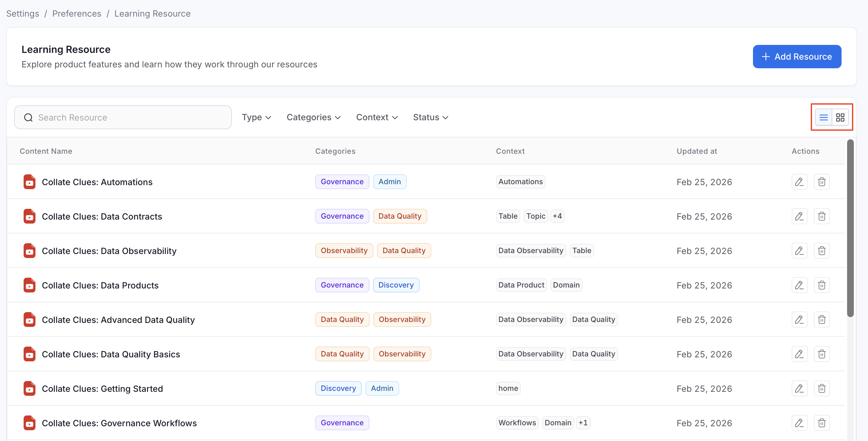The image size is (868, 441).
Task: Open Collate Clues: Data Products
Action: pos(100,285)
